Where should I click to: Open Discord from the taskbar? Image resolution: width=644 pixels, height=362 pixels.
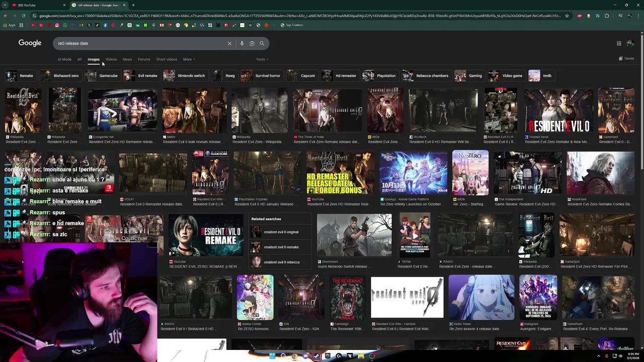tap(305, 356)
